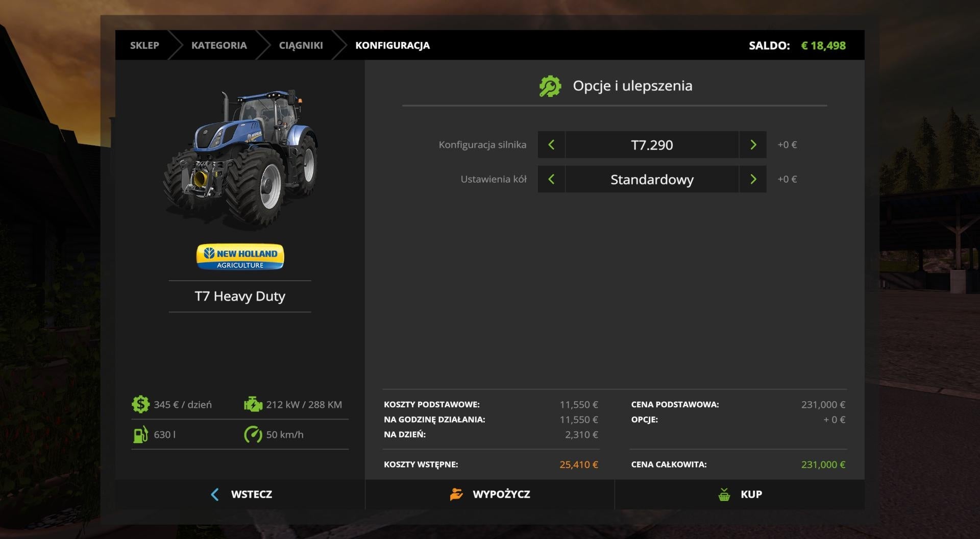The width and height of the screenshot is (980, 539).
Task: Click the Ustawienia kół label
Action: click(x=494, y=179)
